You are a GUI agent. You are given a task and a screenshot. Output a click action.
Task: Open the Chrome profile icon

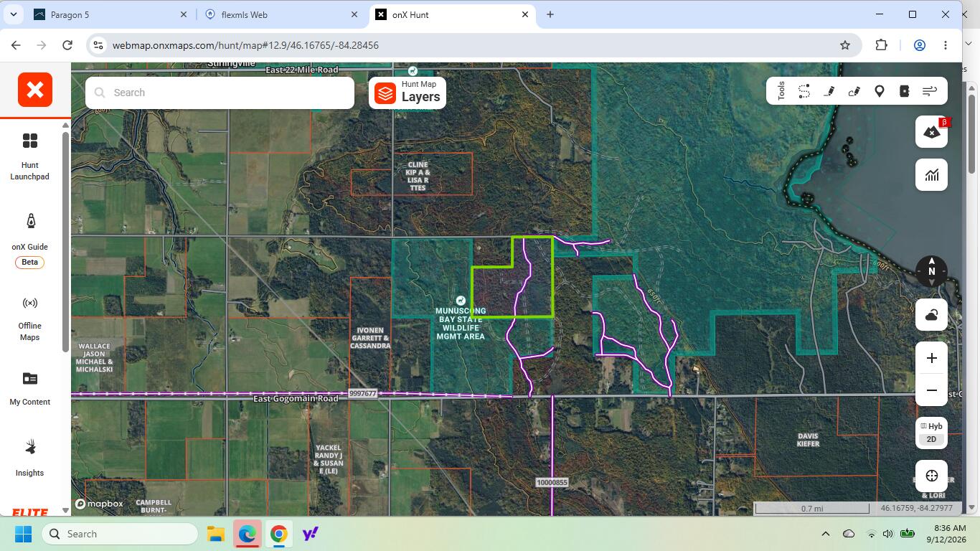tap(919, 45)
